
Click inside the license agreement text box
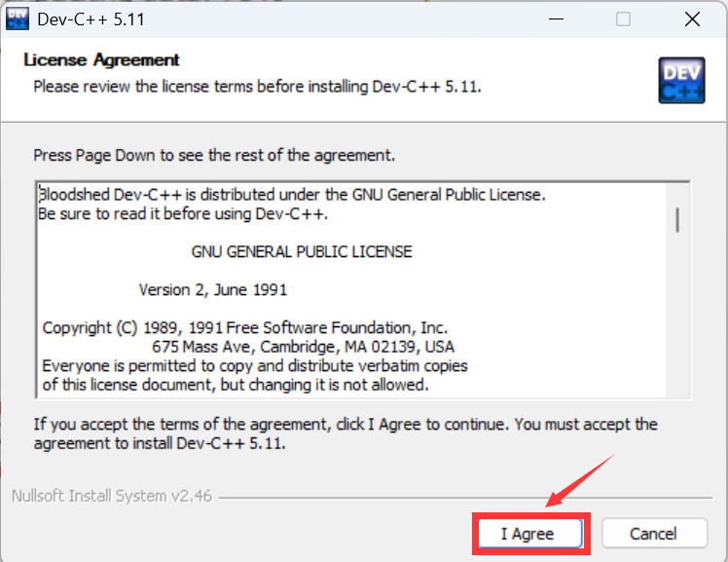[x=363, y=290]
